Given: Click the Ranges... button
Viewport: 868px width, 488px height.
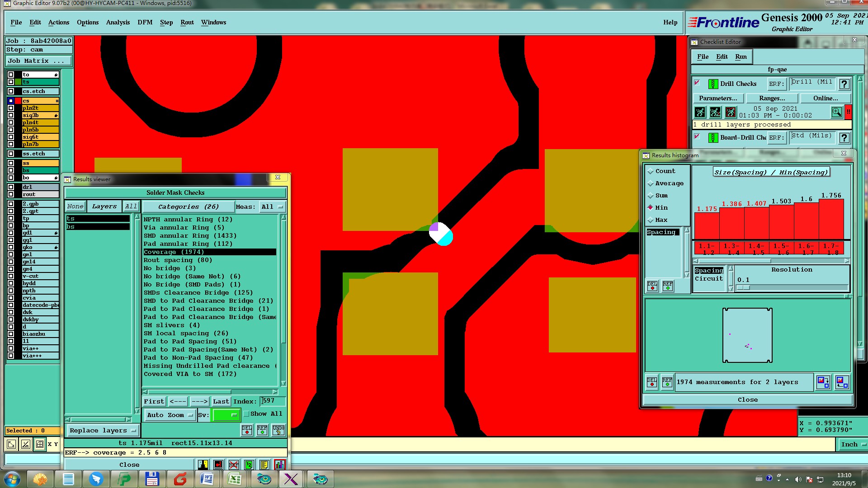Looking at the screenshot, I should point(772,98).
